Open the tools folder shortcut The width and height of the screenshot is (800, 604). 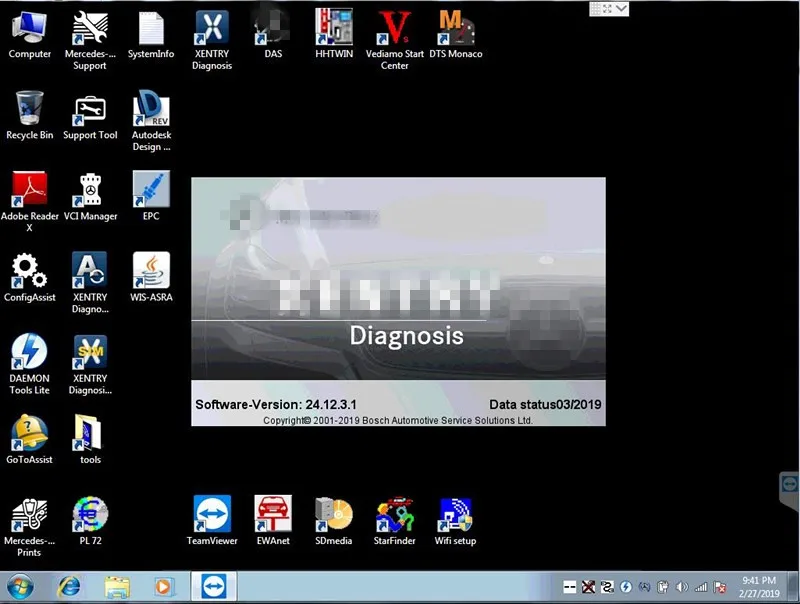click(90, 440)
